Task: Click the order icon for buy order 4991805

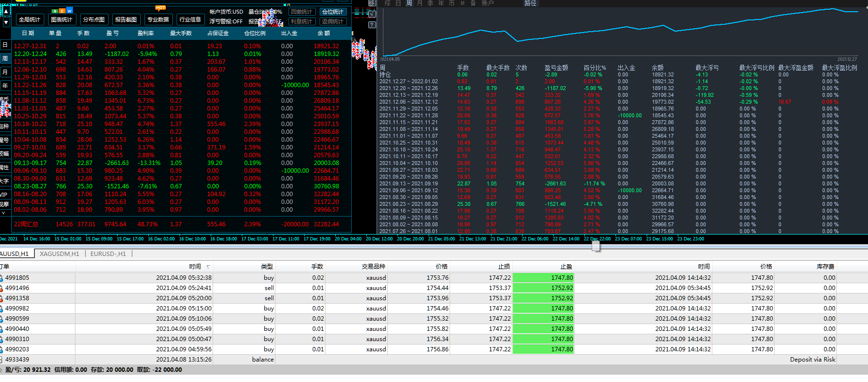Action: coord(1,278)
